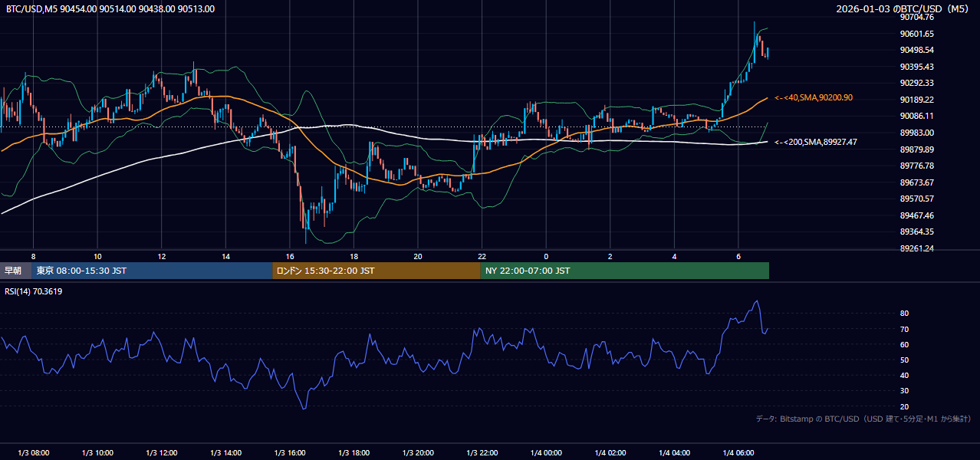Click the bottom time label 1/3 18:00

354,453
